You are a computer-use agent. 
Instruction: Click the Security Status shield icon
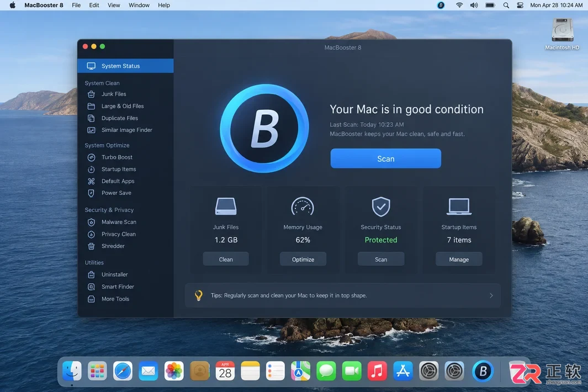coord(381,206)
